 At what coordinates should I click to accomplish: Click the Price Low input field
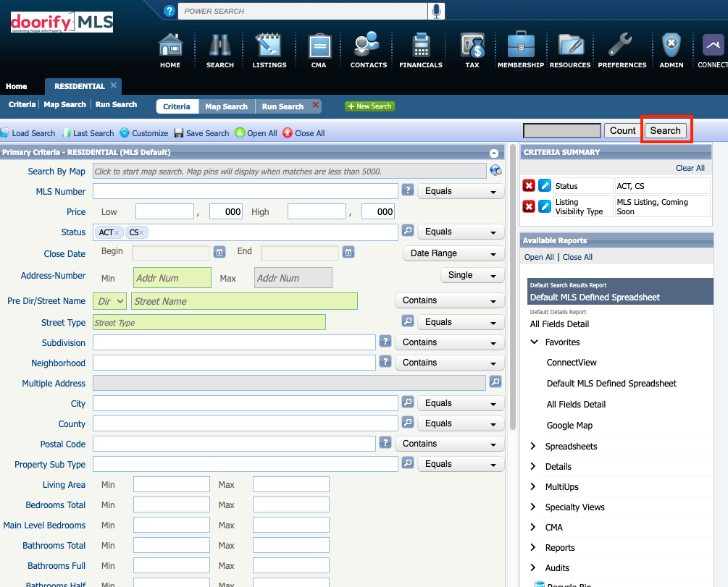click(164, 211)
